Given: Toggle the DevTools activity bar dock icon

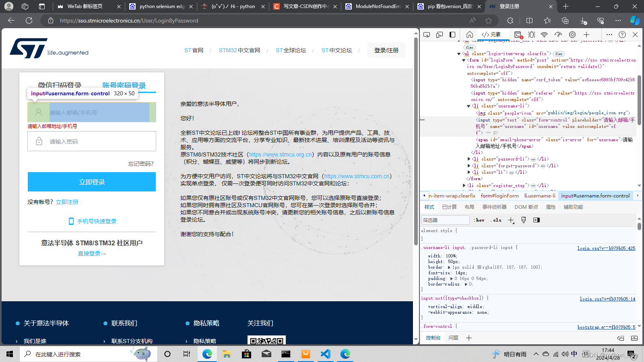Looking at the screenshot, I should (x=452, y=35).
